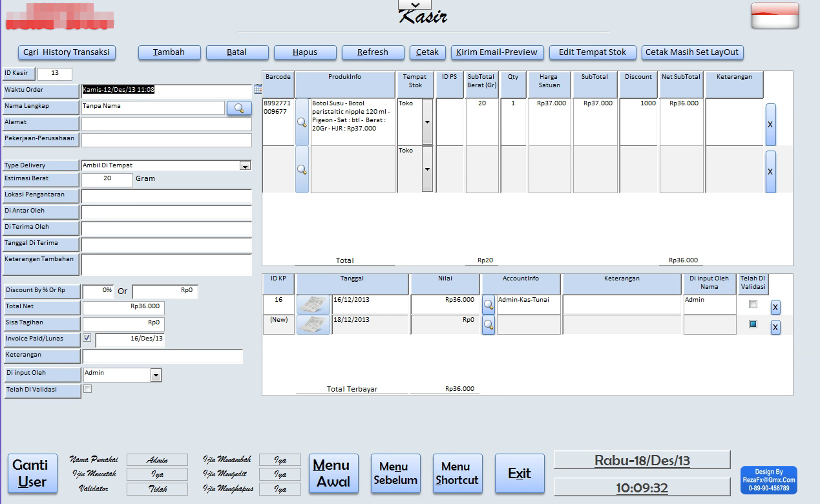Click the account search magnifier beside Admin-Kas-Tunai
The width and height of the screenshot is (820, 504).
pos(489,304)
